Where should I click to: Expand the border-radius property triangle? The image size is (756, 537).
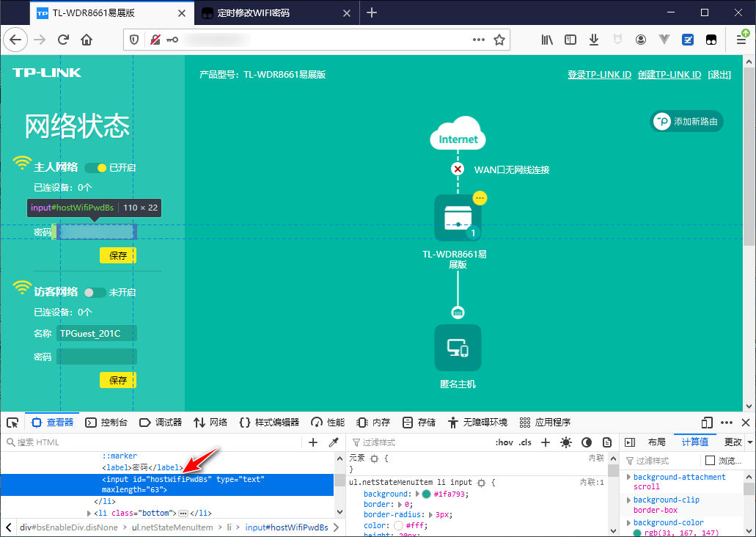click(x=430, y=515)
